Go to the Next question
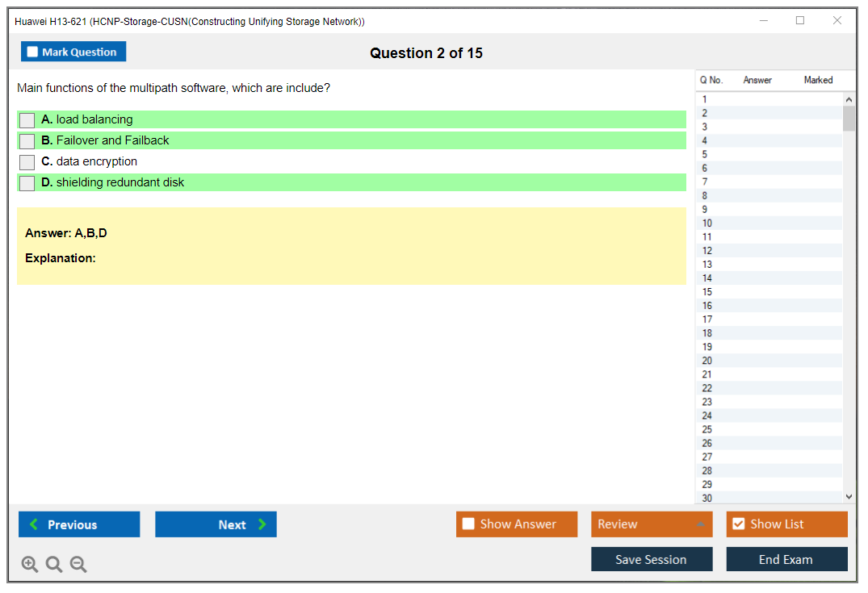Viewport: 868px width, 593px height. [216, 524]
